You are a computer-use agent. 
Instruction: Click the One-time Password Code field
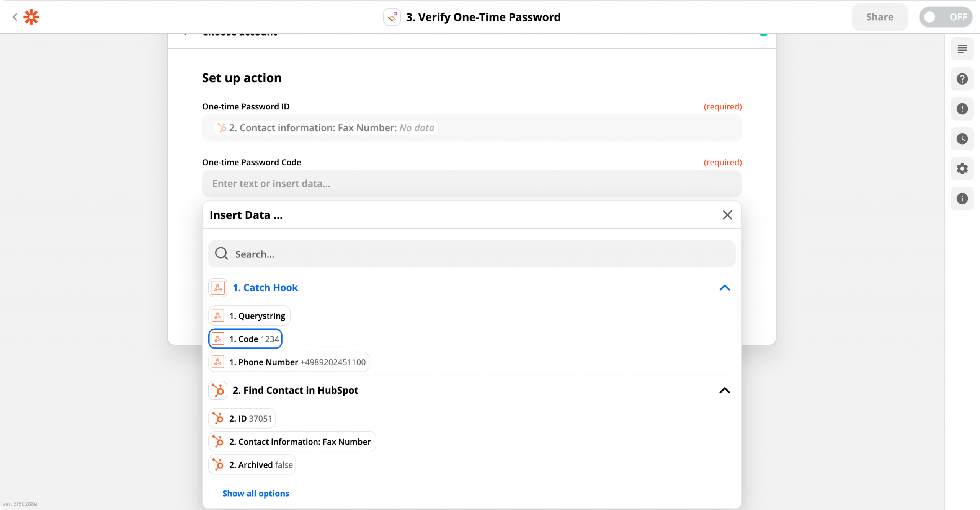click(472, 184)
